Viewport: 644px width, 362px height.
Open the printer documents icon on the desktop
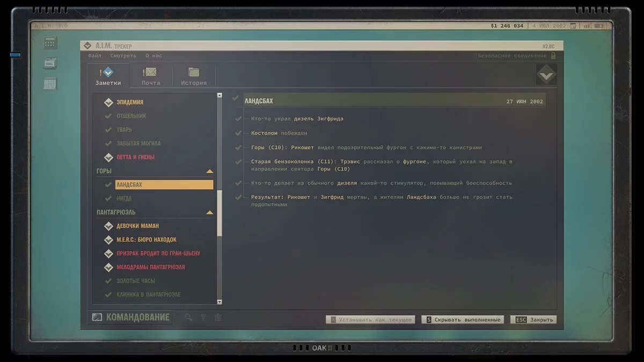[x=50, y=63]
